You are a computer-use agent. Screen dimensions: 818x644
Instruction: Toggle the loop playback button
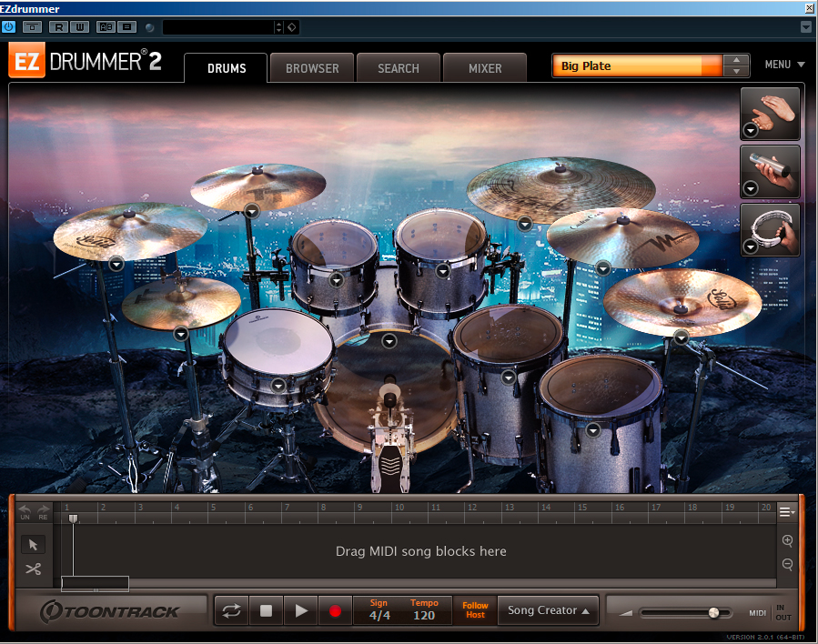(x=231, y=610)
